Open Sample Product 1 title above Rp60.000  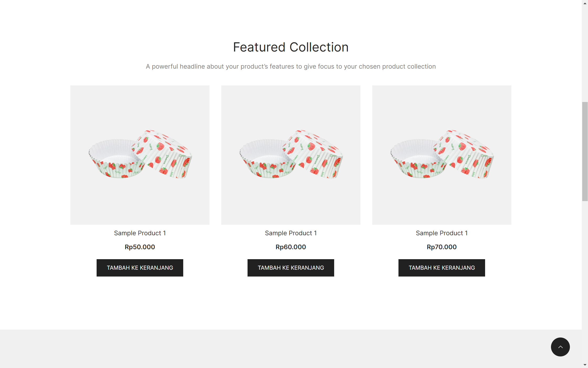(x=291, y=233)
